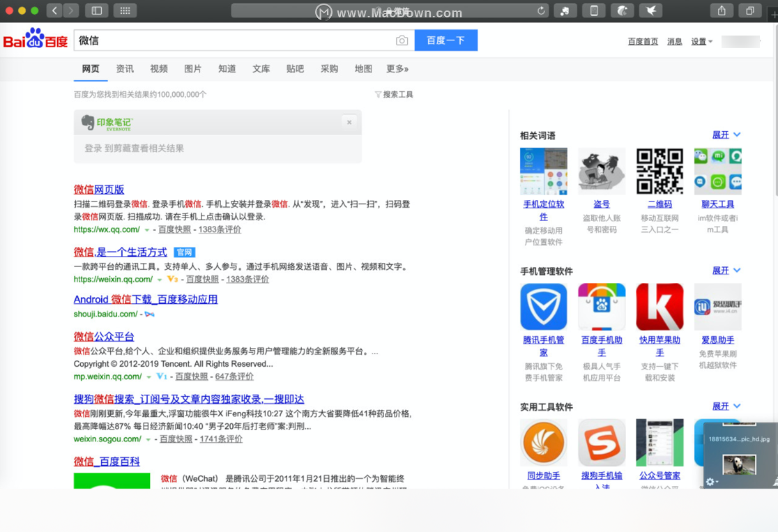Click the red 快用苹果助手 K icon
Image resolution: width=778 pixels, height=532 pixels.
pyautogui.click(x=660, y=307)
